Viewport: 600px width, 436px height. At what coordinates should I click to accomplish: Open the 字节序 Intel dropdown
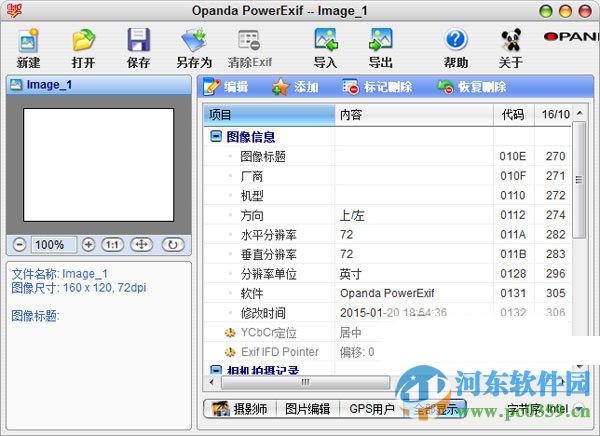coord(580,409)
